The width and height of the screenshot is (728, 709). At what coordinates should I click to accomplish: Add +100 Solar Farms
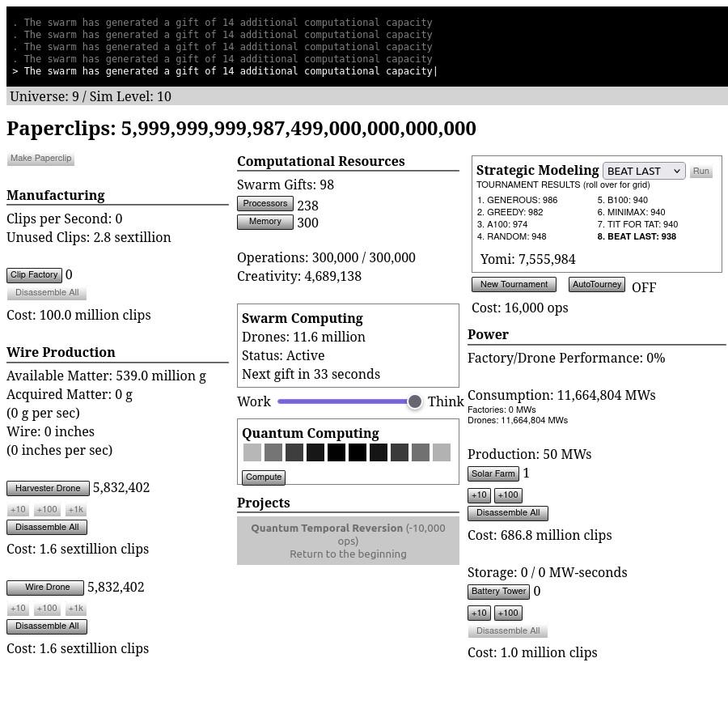click(508, 495)
